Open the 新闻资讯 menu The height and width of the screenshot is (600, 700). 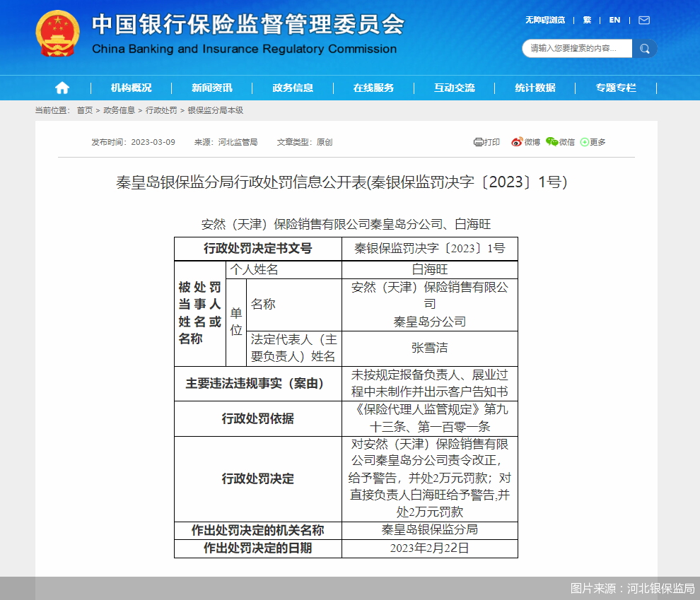coord(214,88)
